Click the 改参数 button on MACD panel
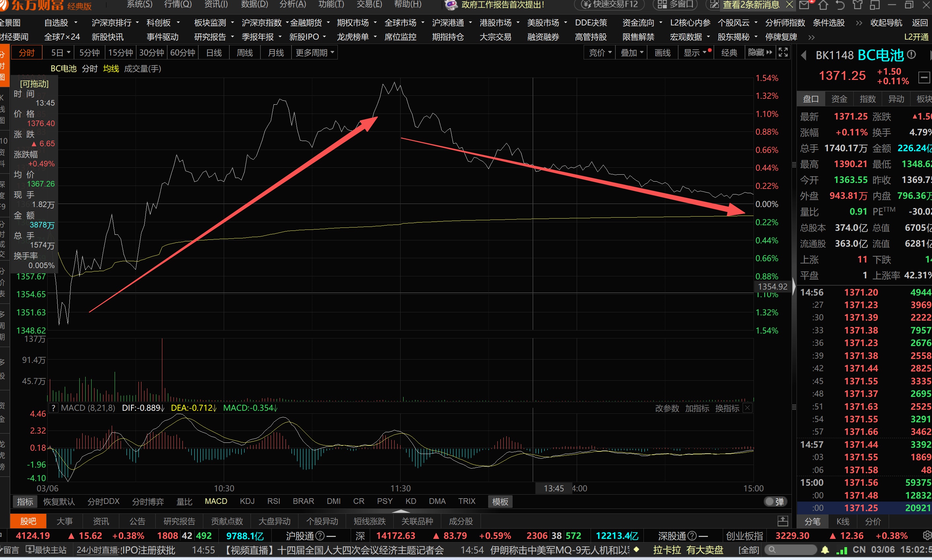This screenshot has width=932, height=560. pyautogui.click(x=667, y=408)
